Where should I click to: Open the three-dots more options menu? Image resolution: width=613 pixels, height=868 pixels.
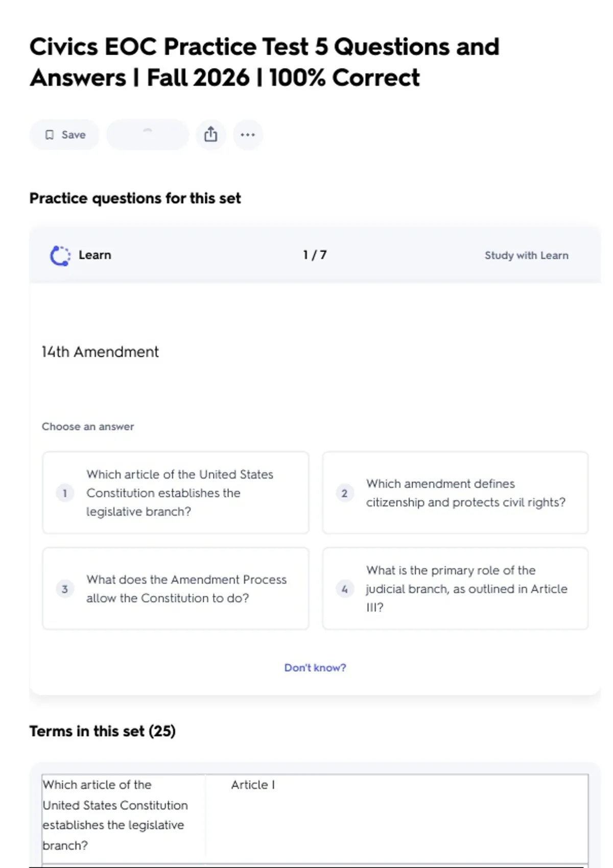point(248,135)
